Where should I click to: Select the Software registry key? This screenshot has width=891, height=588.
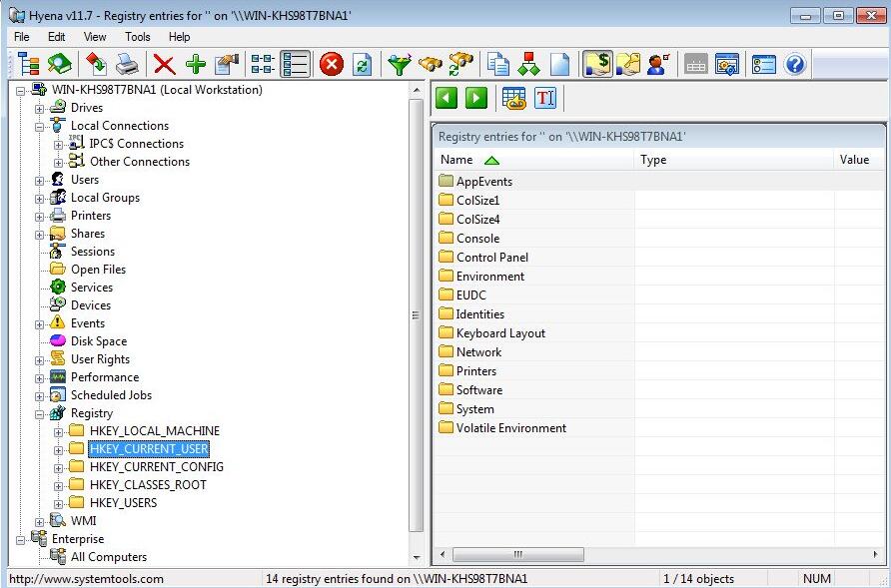click(x=479, y=390)
